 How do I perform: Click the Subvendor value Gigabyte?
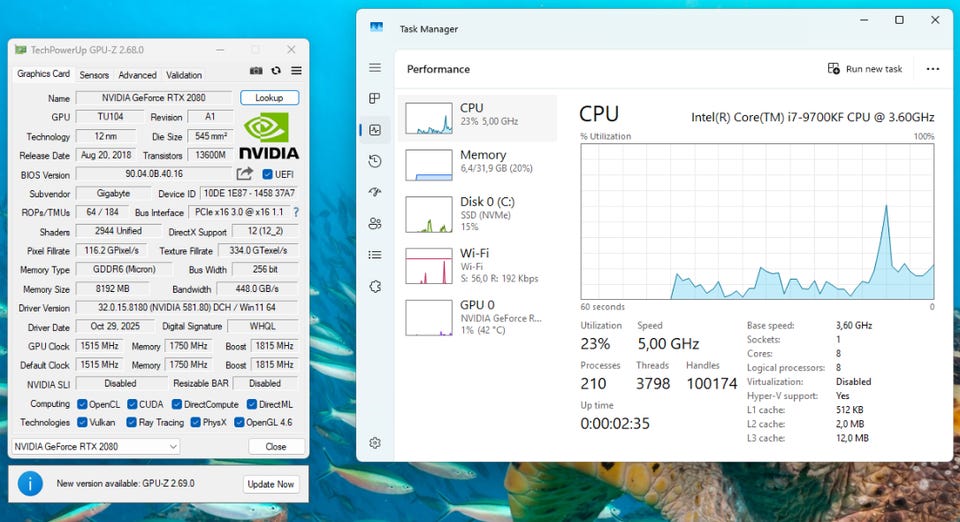click(113, 193)
